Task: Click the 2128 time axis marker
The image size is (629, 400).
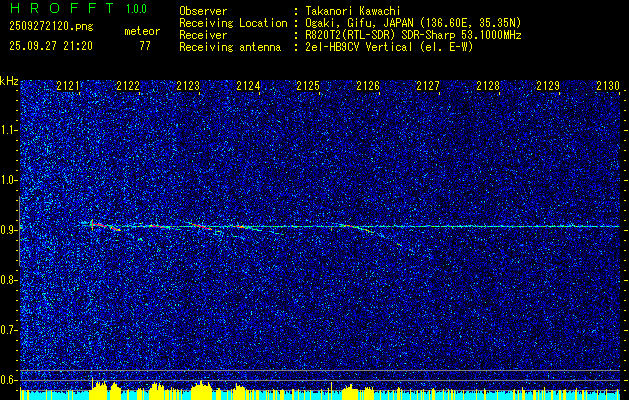Action: pos(488,86)
